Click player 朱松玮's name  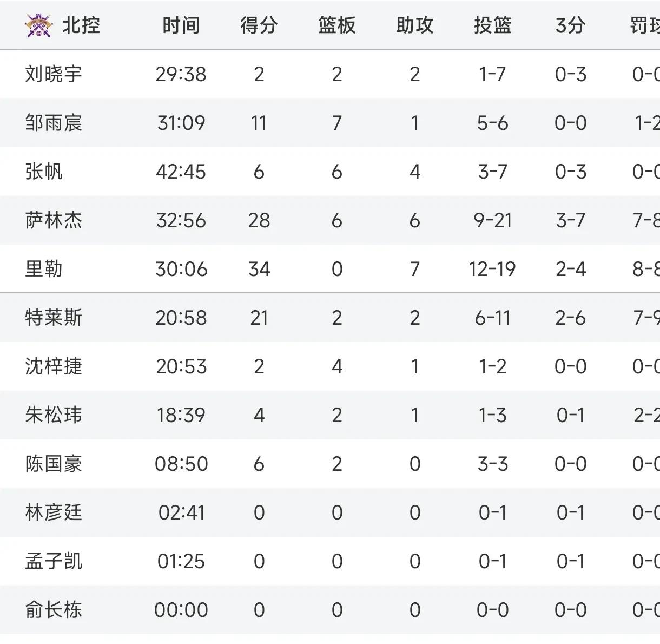coord(54,415)
